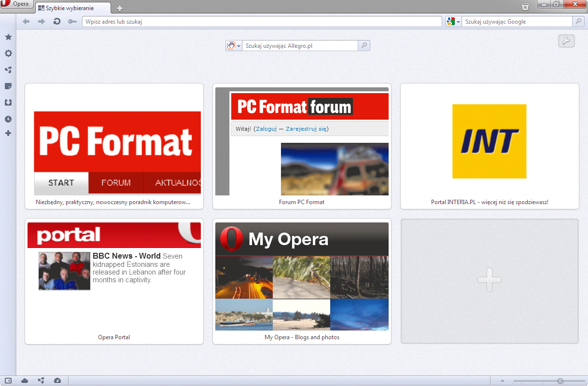The image size is (588, 386).
Task: Open the Downloads panel in sidebar
Action: pos(8,103)
